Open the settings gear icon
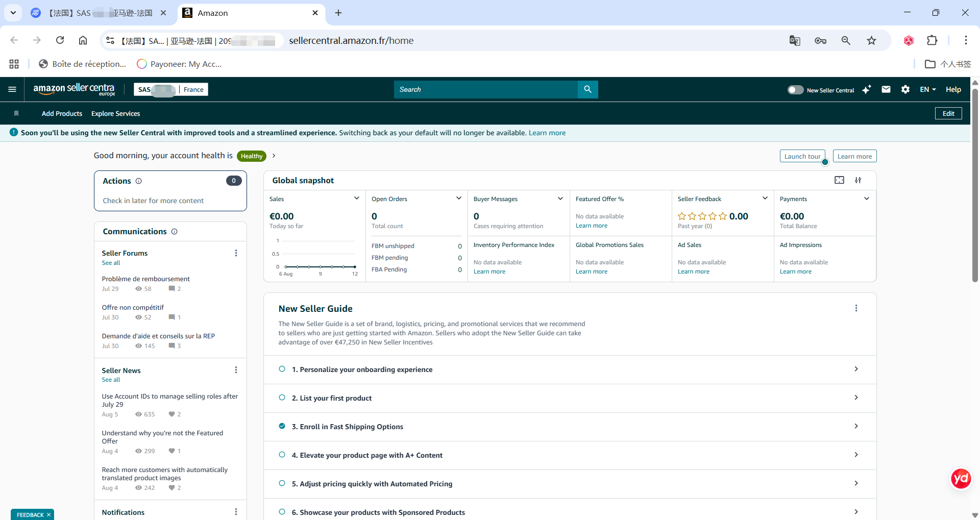980x520 pixels. tap(905, 89)
